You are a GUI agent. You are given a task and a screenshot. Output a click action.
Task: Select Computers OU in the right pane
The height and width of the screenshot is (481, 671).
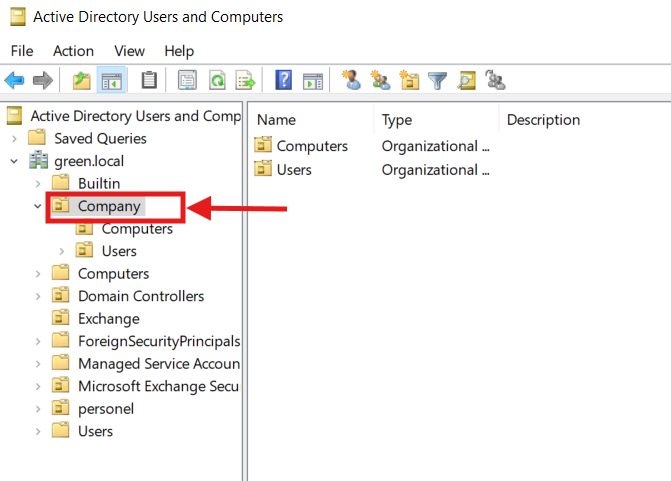[x=311, y=146]
